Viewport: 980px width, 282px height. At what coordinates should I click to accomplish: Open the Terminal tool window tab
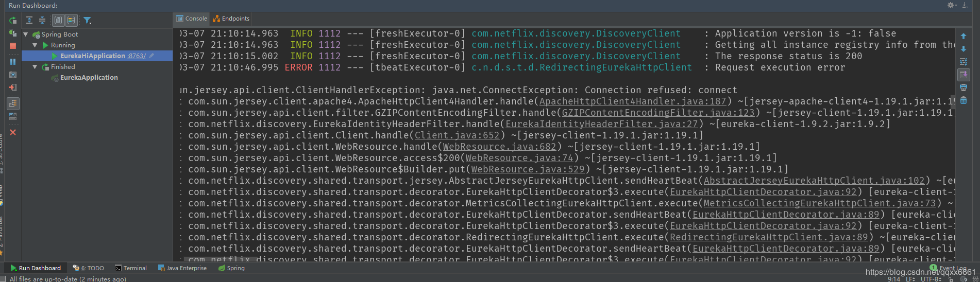click(x=131, y=268)
